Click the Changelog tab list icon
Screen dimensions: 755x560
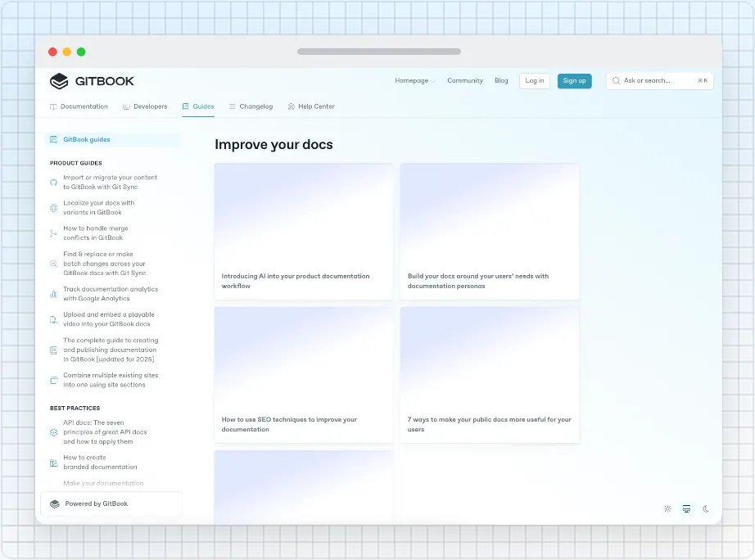click(232, 106)
